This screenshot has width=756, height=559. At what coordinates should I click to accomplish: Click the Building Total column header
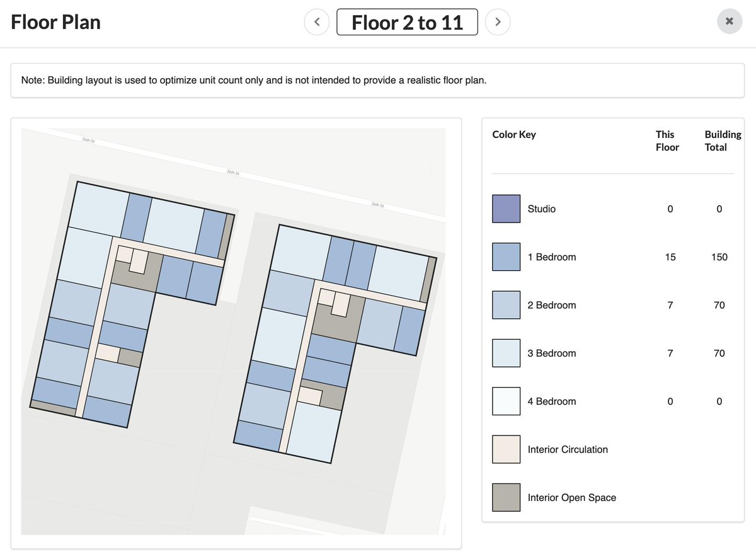coord(723,141)
